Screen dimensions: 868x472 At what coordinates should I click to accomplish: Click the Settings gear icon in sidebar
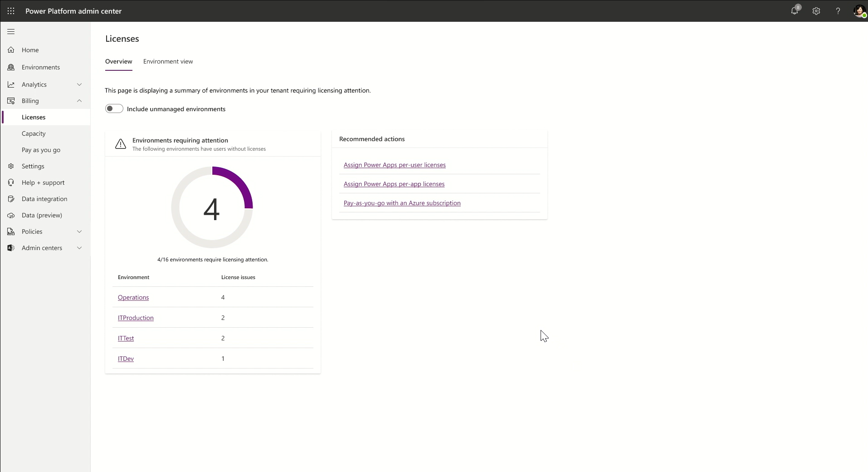pos(11,166)
